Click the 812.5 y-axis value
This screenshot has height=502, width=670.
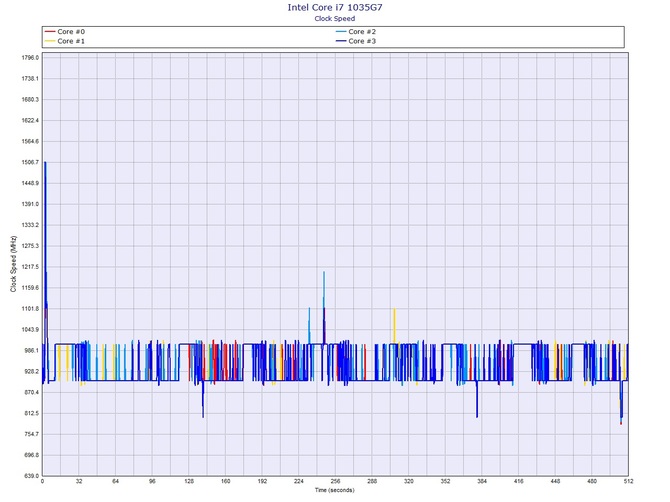tap(32, 414)
